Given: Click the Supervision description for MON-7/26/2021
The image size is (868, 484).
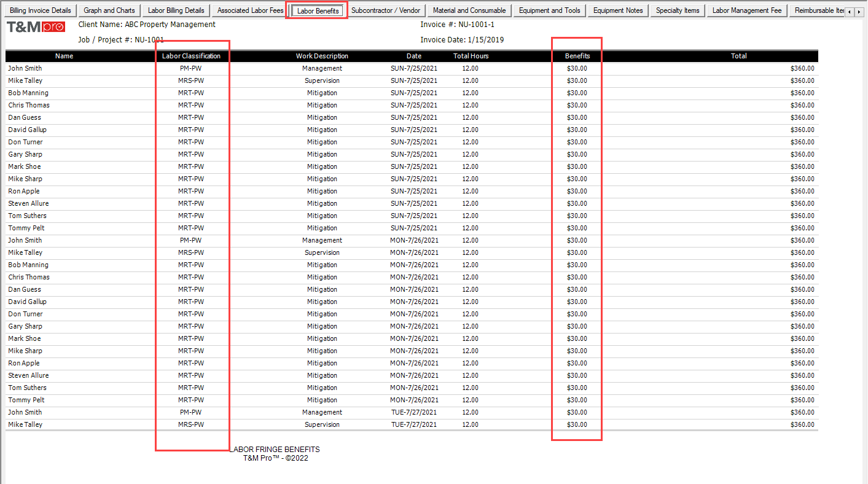Looking at the screenshot, I should pos(322,252).
